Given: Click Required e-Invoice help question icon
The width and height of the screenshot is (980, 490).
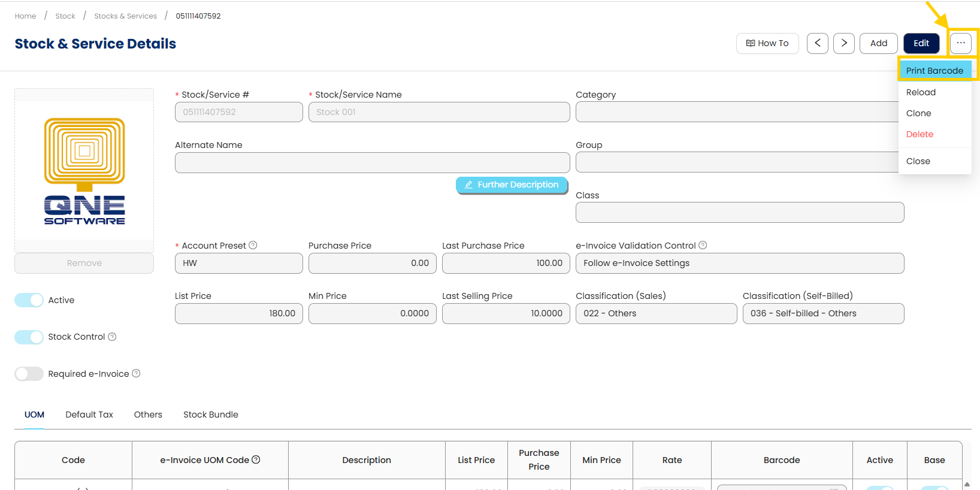Looking at the screenshot, I should 136,373.
